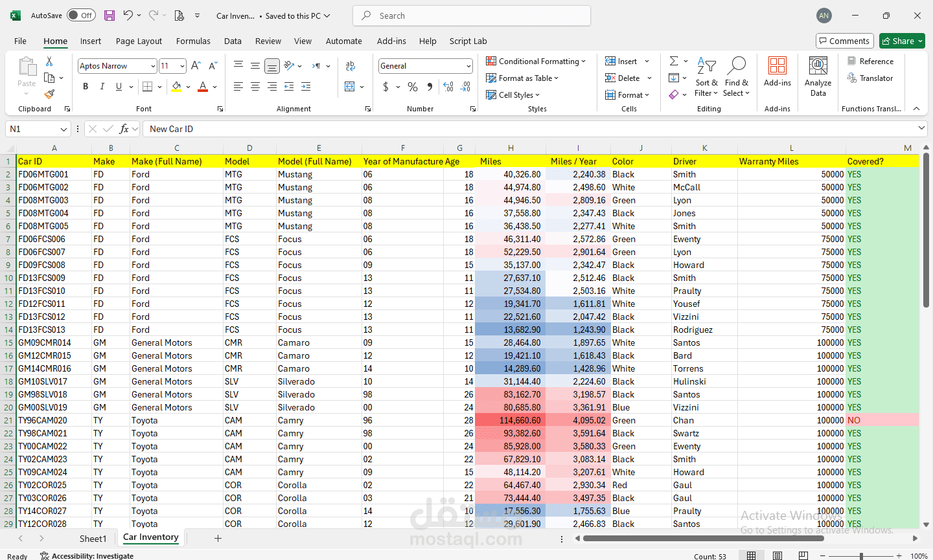Screen dimensions: 933x560
Task: Select the cell containing 114,660.60
Action: [511, 420]
